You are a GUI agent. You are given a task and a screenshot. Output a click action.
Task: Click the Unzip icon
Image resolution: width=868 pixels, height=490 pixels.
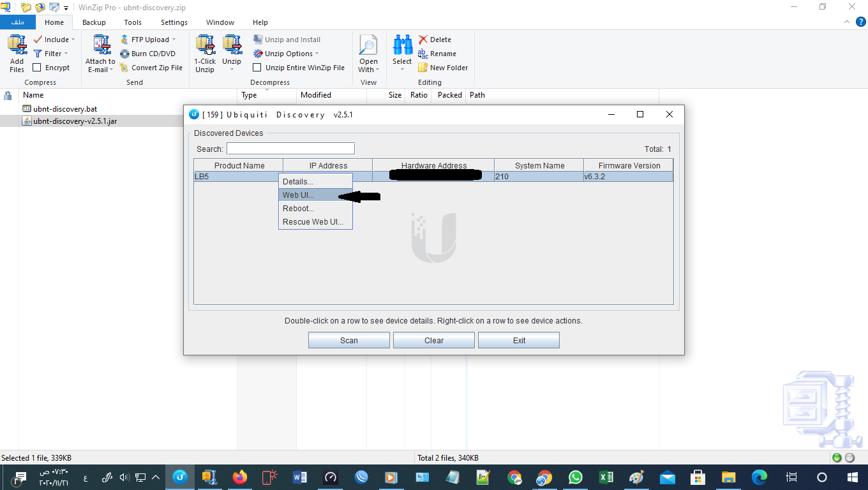[x=232, y=45]
